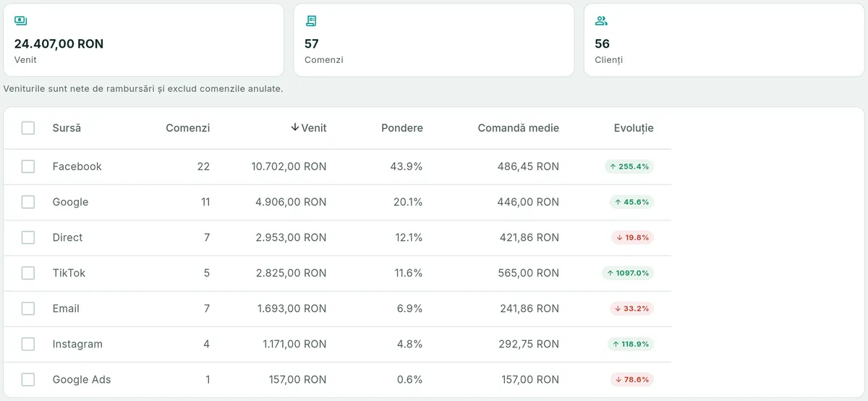Click the Facebook orders count 22

(x=203, y=166)
